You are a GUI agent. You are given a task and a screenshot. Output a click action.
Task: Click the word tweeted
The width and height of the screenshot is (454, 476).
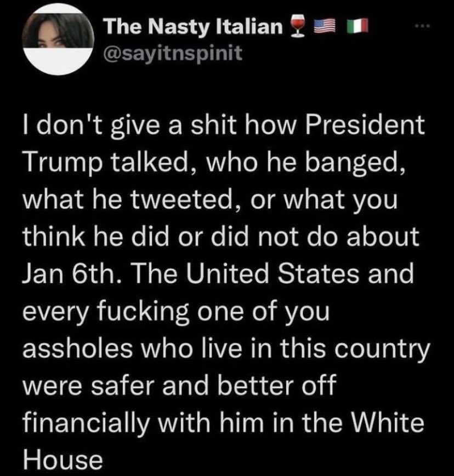184,200
